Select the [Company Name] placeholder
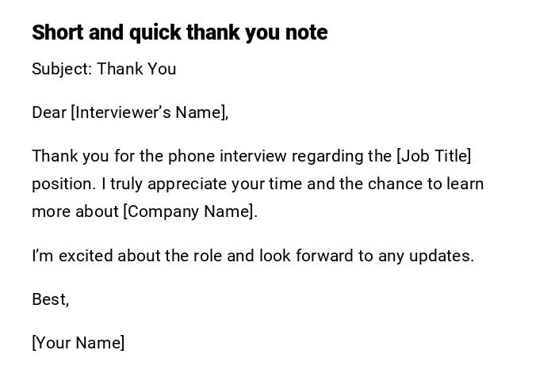 coord(189,211)
